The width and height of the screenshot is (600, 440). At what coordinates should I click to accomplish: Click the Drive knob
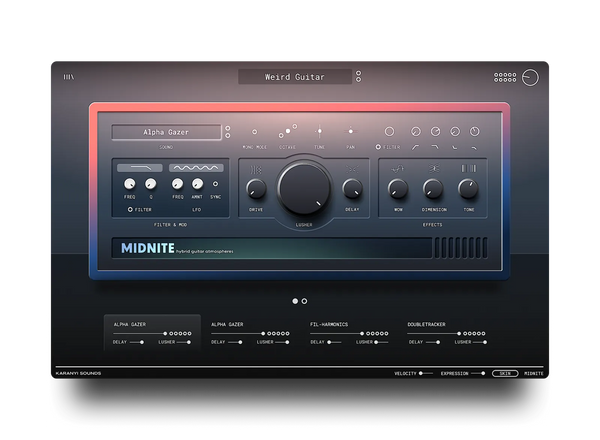point(256,189)
